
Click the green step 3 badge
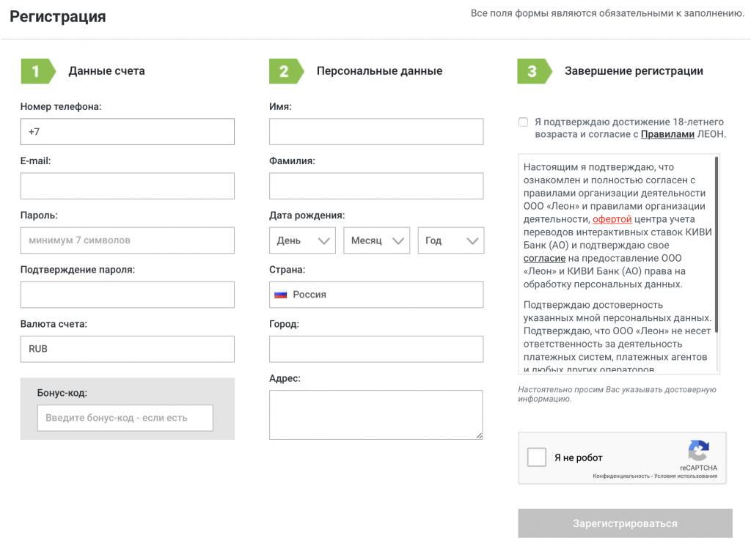pyautogui.click(x=533, y=71)
